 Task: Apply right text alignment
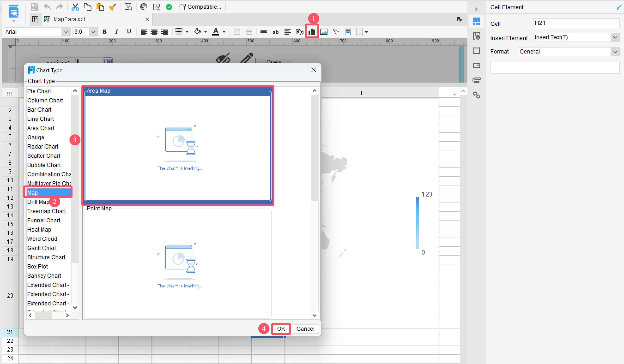click(x=164, y=32)
